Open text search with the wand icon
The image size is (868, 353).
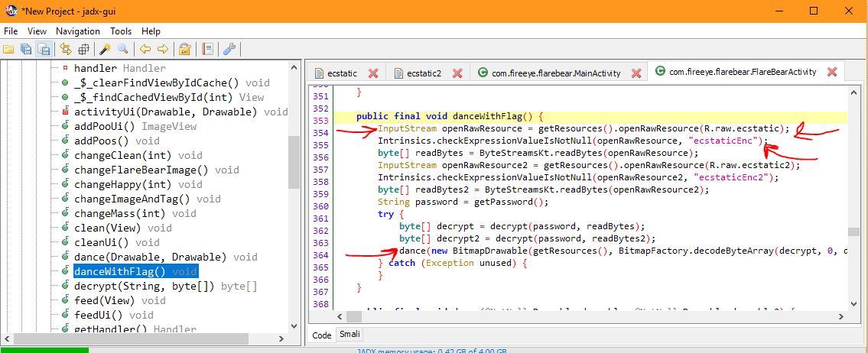[106, 50]
